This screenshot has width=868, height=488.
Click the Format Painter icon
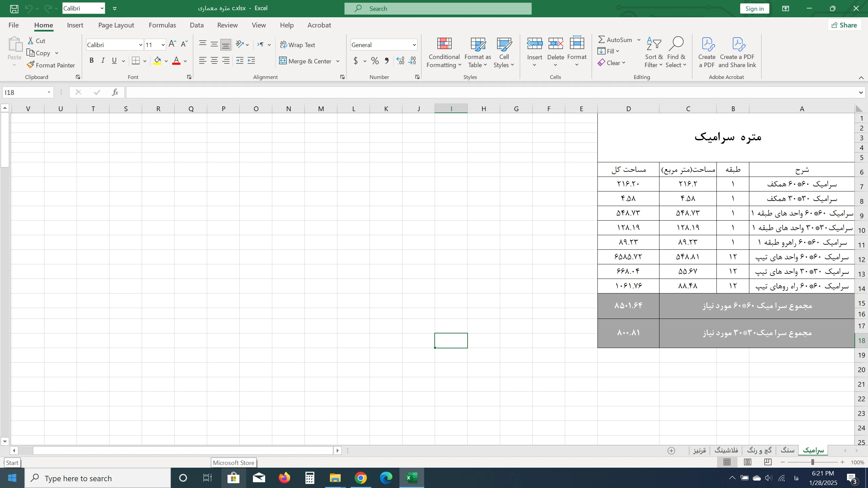point(31,65)
